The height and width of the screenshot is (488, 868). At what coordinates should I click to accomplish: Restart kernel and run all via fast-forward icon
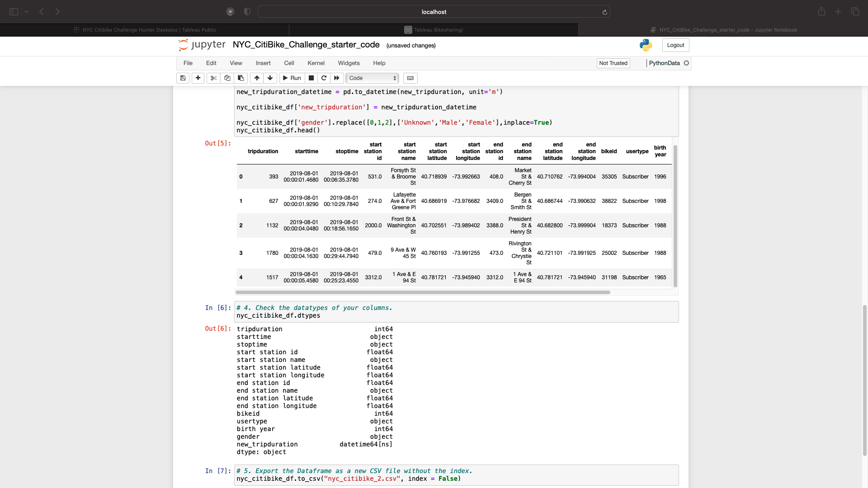(336, 78)
